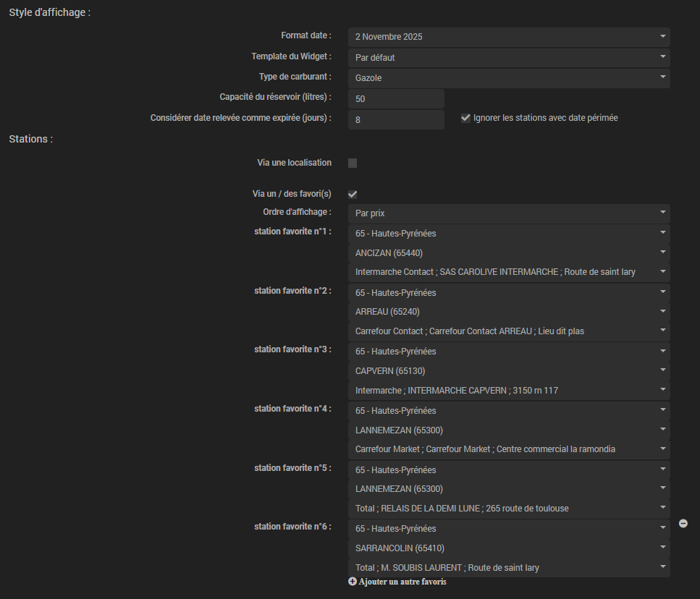Click the plus icon beside Ajouter un autre favoris
700x599 pixels.
[353, 582]
